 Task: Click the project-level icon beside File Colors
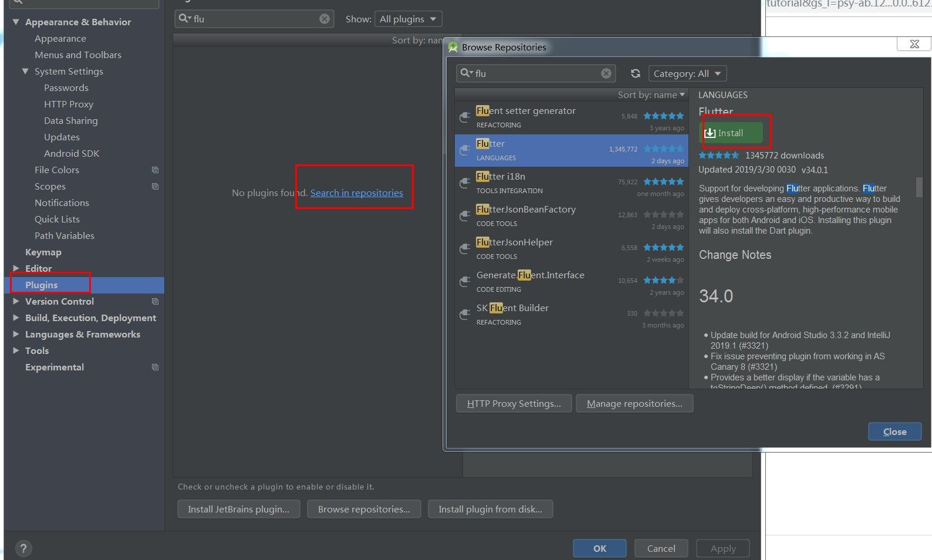(155, 170)
